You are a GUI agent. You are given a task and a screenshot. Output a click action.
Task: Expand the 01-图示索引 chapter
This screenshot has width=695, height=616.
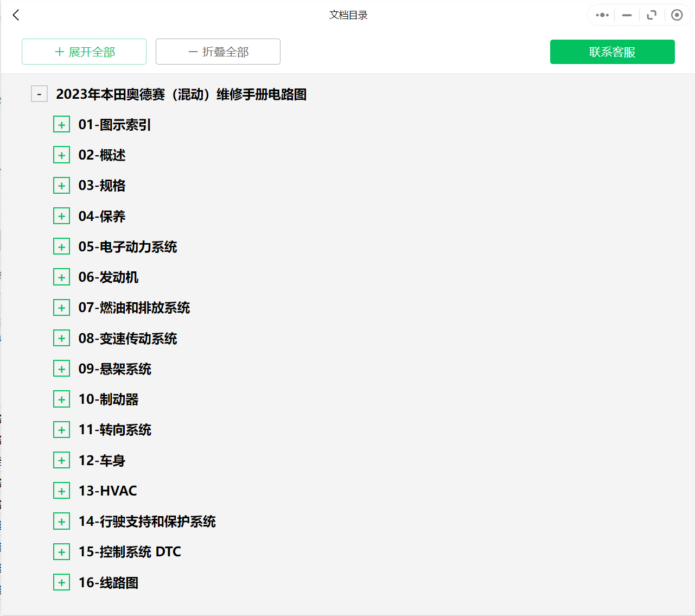coord(62,124)
